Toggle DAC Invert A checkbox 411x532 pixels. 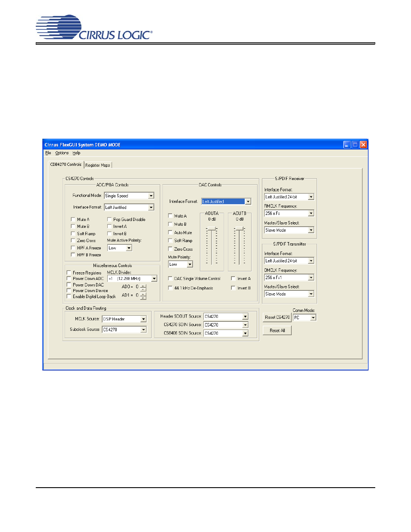point(233,278)
